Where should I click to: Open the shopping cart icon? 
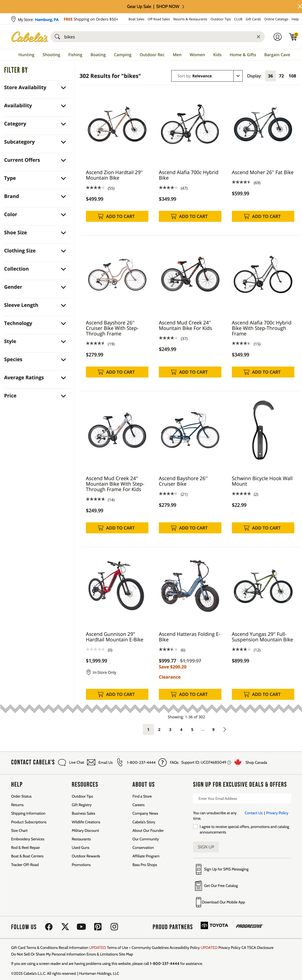coord(293,37)
